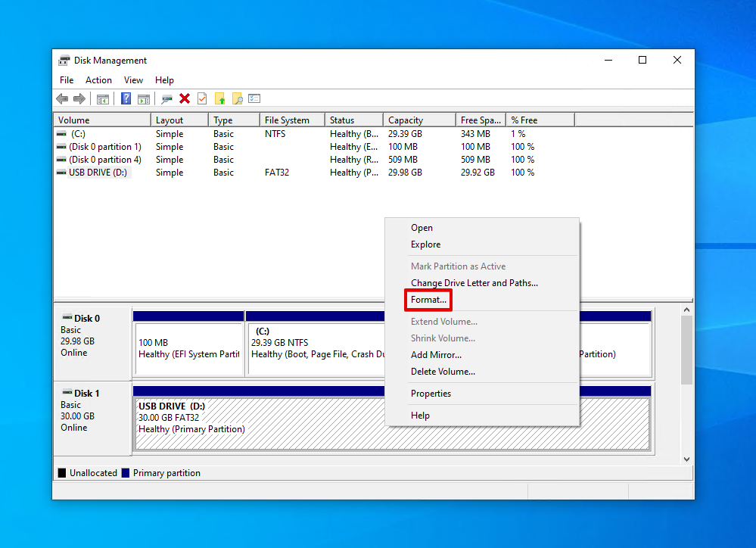Sort by the Capacity column header
This screenshot has height=548, width=756.
click(x=406, y=120)
